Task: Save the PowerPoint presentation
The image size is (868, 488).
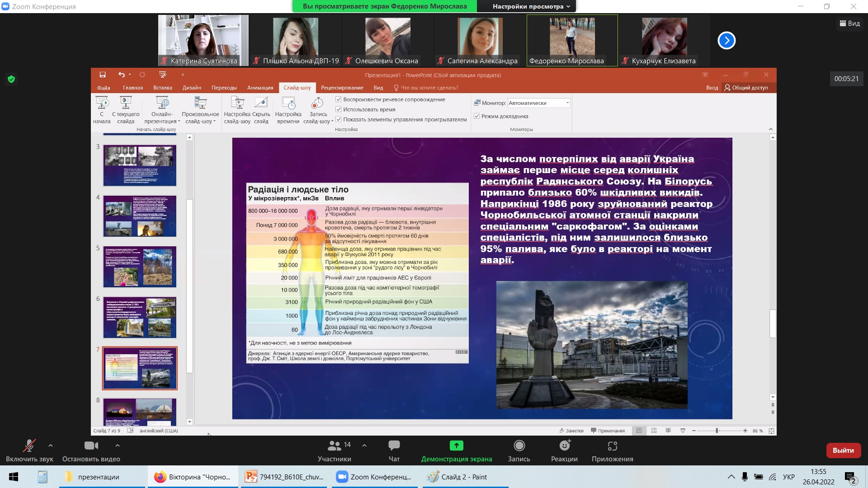Action: point(103,75)
